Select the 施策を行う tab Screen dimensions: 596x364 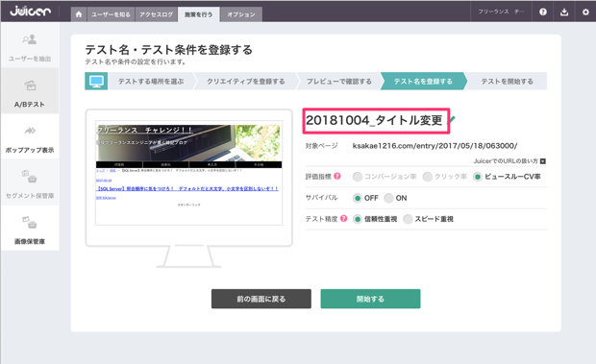(198, 14)
